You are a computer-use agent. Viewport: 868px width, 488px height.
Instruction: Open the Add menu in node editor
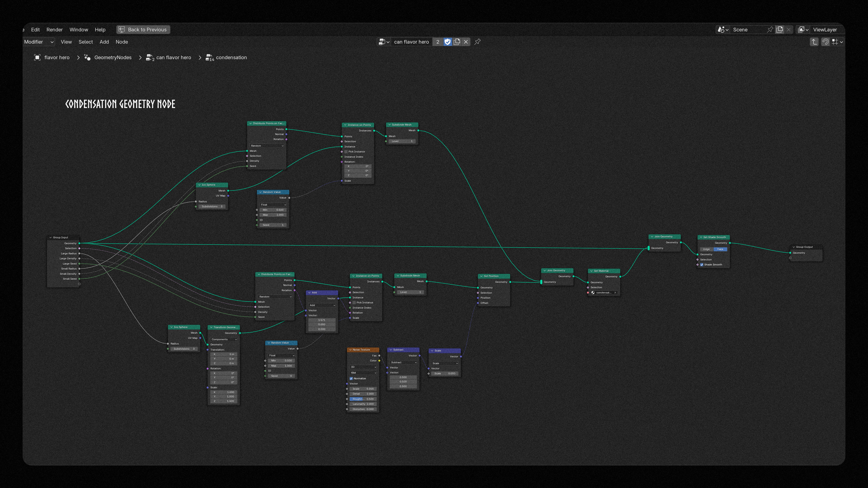104,42
